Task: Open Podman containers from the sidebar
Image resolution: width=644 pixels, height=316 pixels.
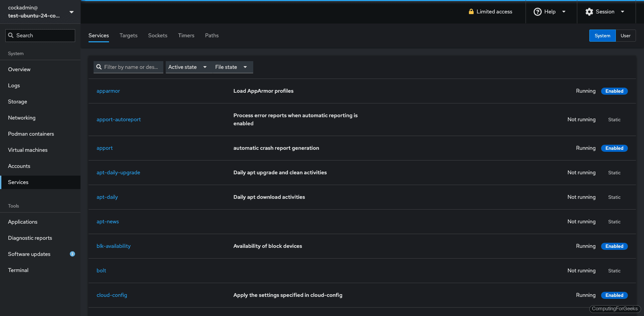Action: (31, 134)
